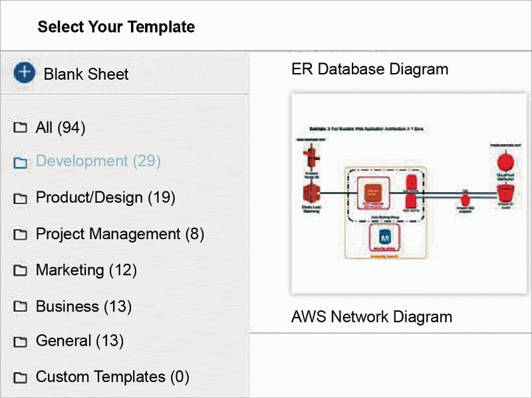This screenshot has width=532, height=398.
Task: Click the folder icon beside All
Action: 21,128
